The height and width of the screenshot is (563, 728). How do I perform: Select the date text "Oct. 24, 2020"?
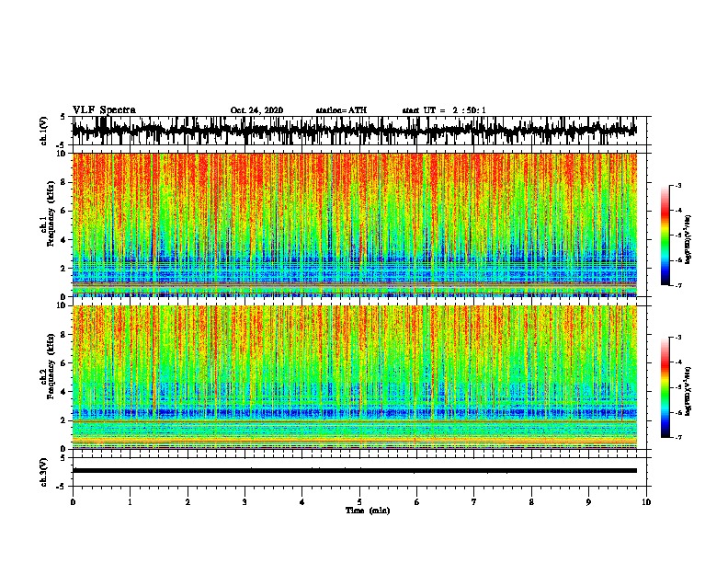click(x=256, y=110)
